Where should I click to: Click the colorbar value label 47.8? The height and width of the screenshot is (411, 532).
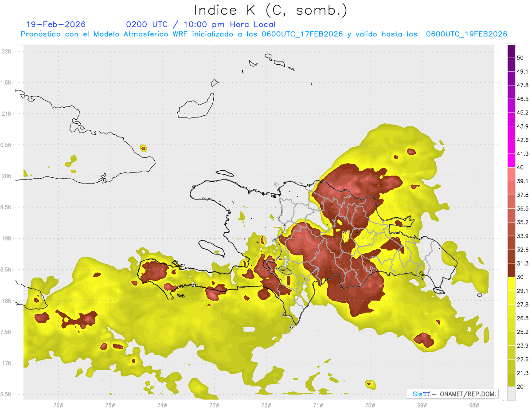[523, 85]
